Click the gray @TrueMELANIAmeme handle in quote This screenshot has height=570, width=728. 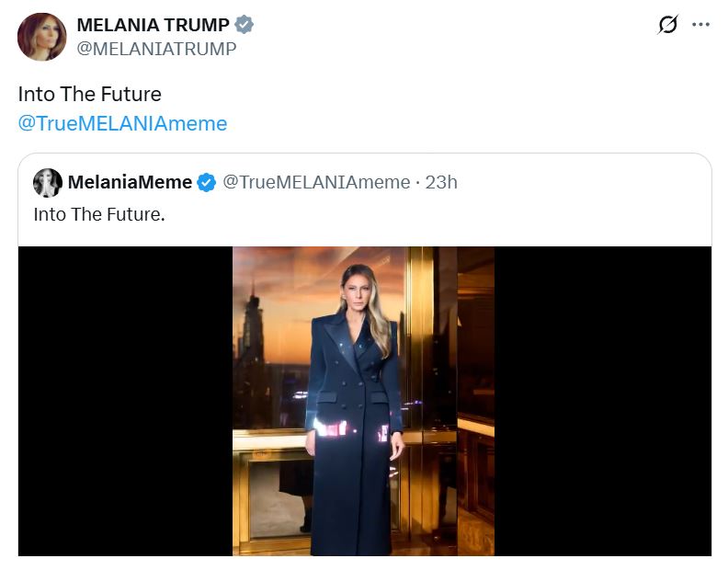[316, 183]
